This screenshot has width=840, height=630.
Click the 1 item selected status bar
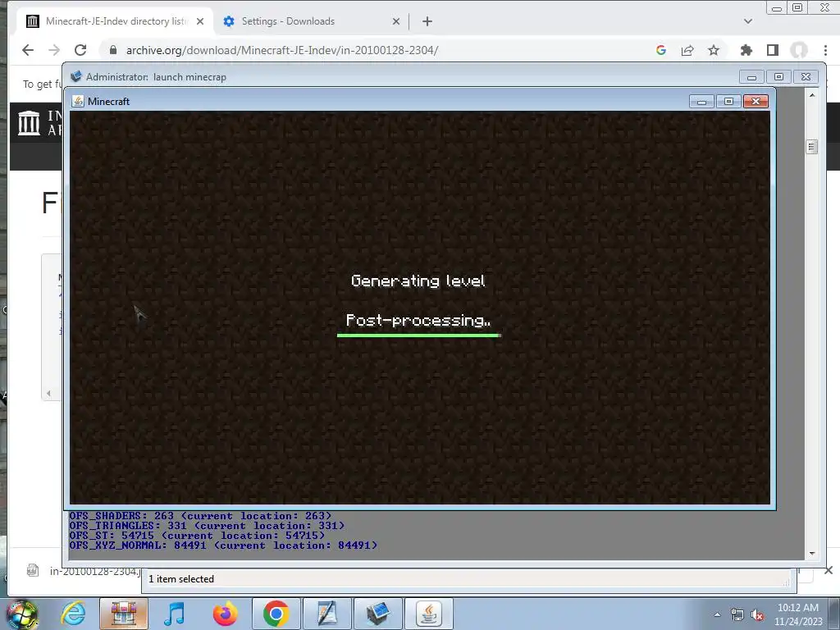tap(468, 579)
